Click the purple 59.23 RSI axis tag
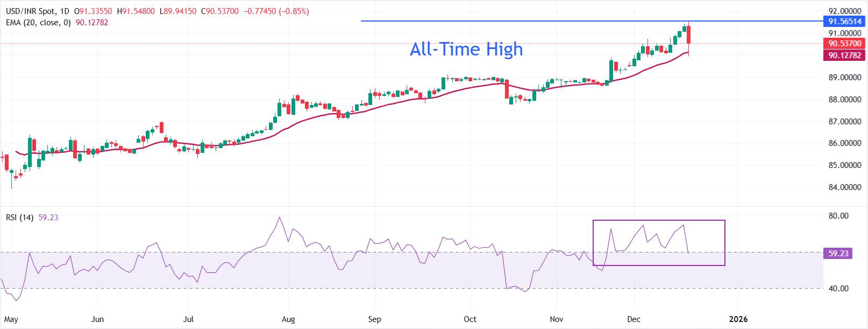This screenshot has height=329, width=868. coord(837,253)
